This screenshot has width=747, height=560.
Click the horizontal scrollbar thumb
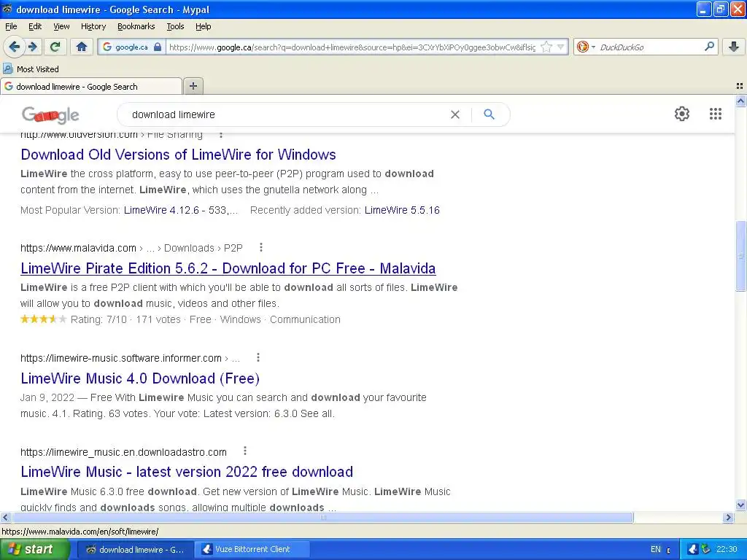point(323,517)
